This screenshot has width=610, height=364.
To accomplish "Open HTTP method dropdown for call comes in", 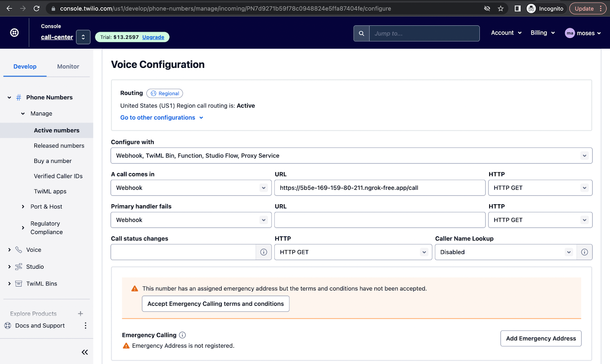I will tap(540, 188).
